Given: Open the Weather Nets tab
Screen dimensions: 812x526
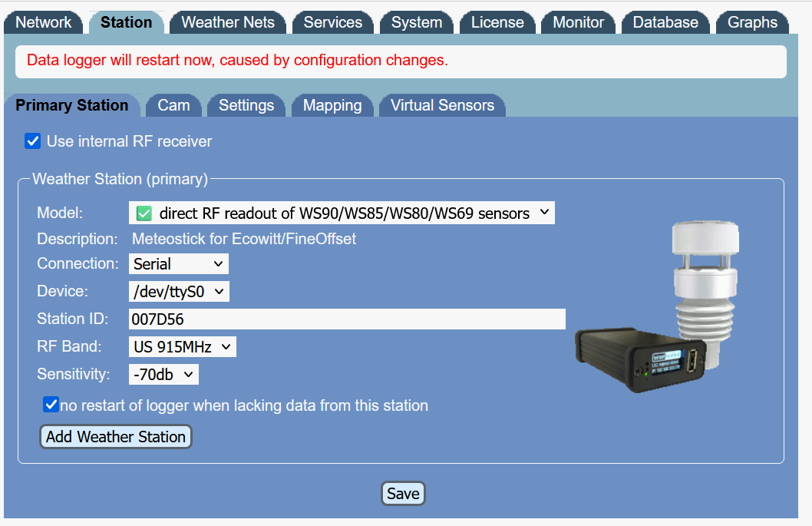Looking at the screenshot, I should click(x=228, y=22).
